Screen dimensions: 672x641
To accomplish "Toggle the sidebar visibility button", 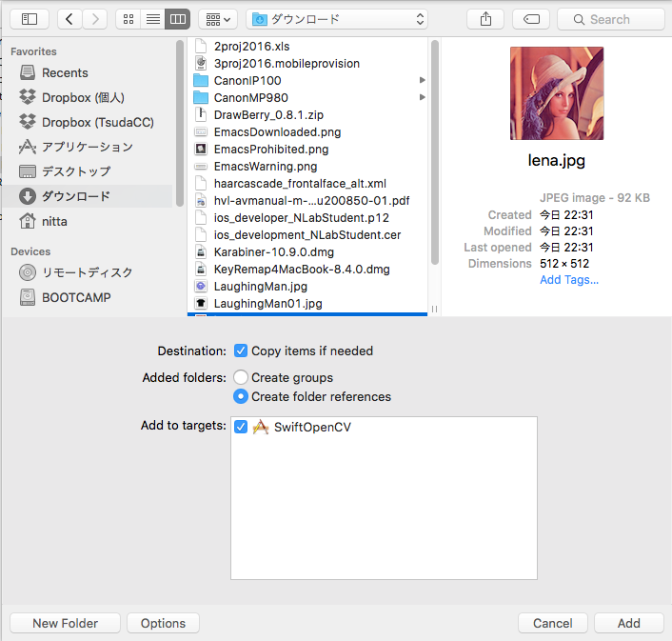I will [29, 19].
